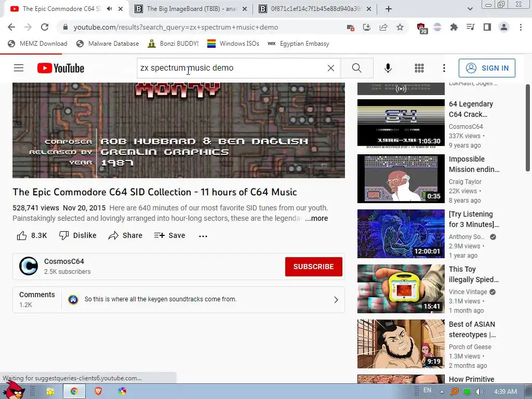Screen dimensions: 532x399
Task: Open the Bonzi BUDDY! bookmark
Action: click(x=173, y=44)
